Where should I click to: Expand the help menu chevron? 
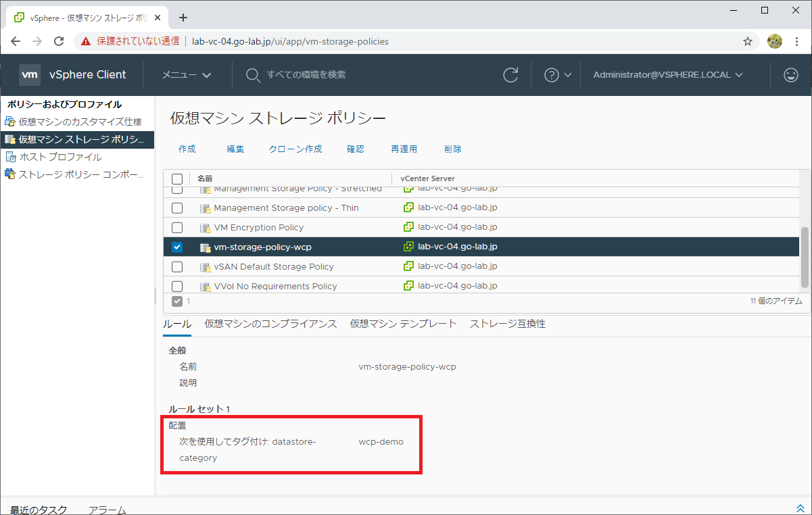point(568,75)
